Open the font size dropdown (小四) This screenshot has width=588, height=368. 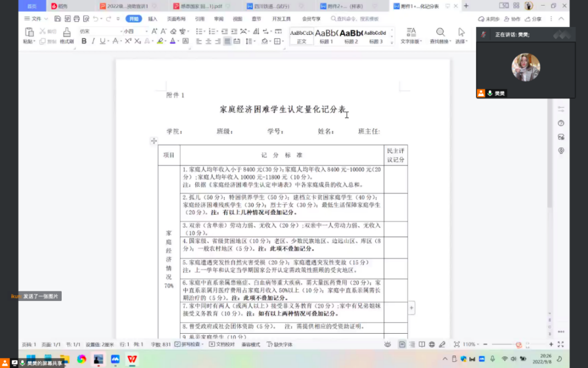(135, 31)
